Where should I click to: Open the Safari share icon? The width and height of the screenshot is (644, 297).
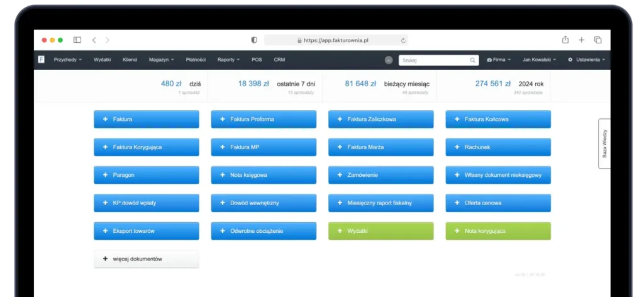(565, 40)
